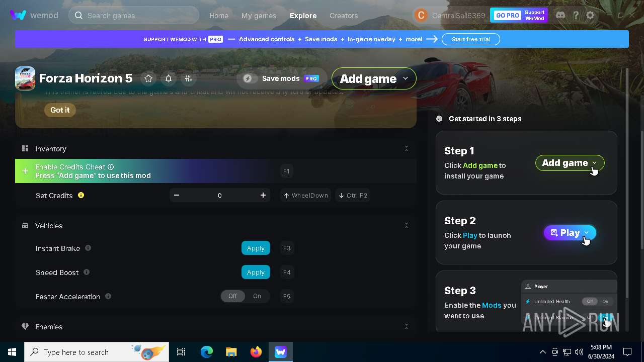644x362 pixels.
Task: Open File Explorer from the taskbar
Action: [x=231, y=352]
